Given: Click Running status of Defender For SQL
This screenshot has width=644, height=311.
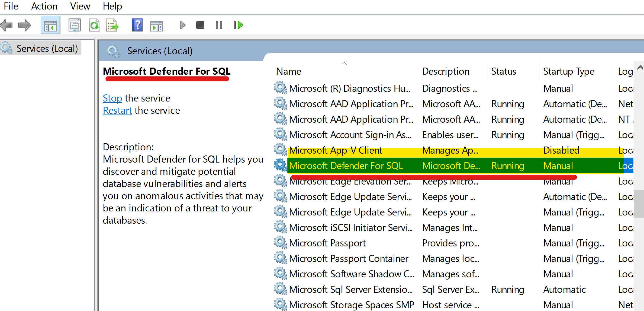Looking at the screenshot, I should (508, 166).
